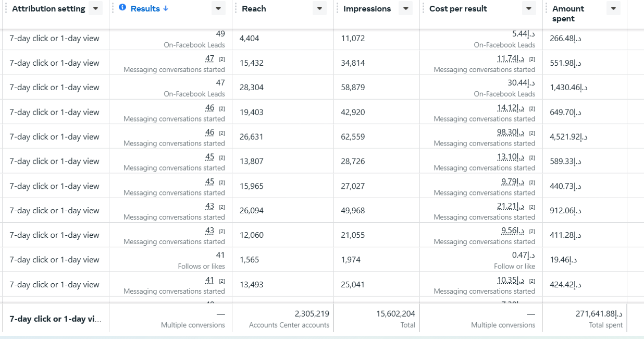Click total Impressions 15,602,204 in summary row
Viewport: 644px width, 339px height.
[x=395, y=314]
